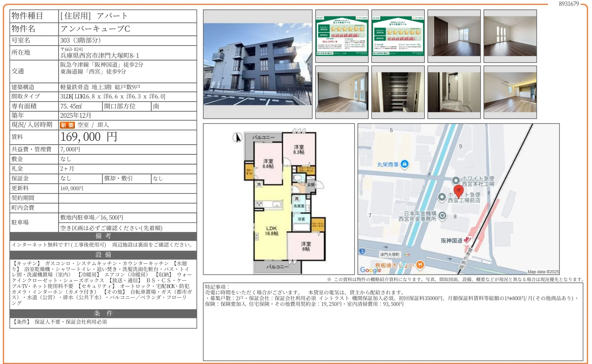592x364 pixels.
Task: Open the shelving closet interior photo
Action: tap(398, 92)
